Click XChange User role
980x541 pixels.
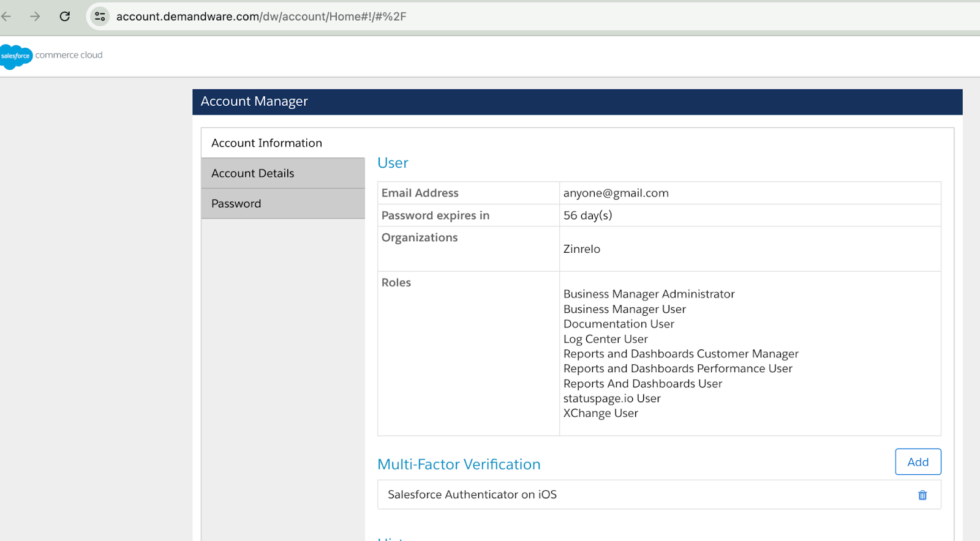pos(601,413)
